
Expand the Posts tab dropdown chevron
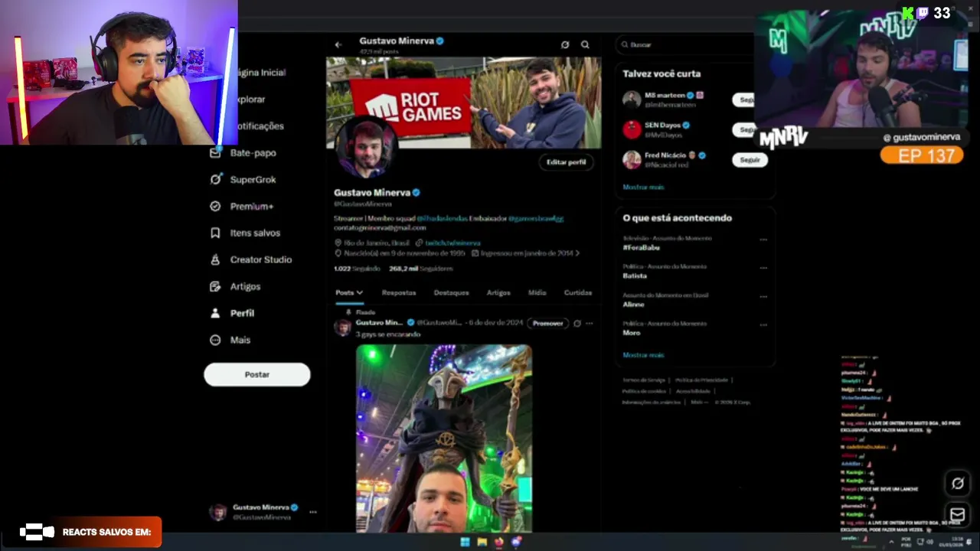[x=359, y=293]
